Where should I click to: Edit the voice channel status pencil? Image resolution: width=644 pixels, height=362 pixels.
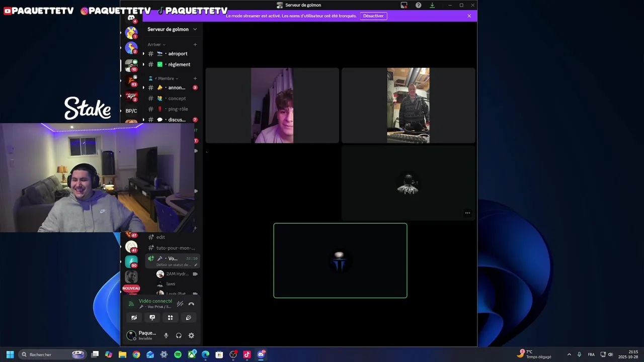pyautogui.click(x=196, y=265)
